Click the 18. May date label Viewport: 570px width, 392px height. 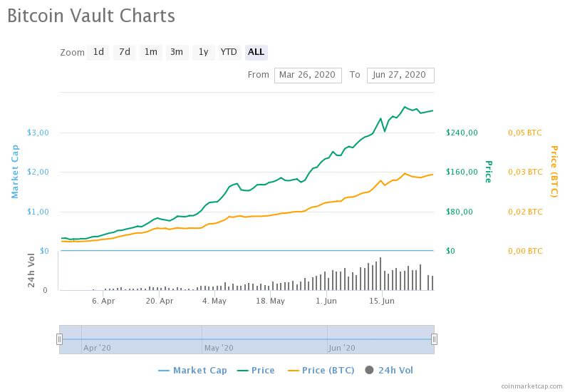pyautogui.click(x=271, y=301)
